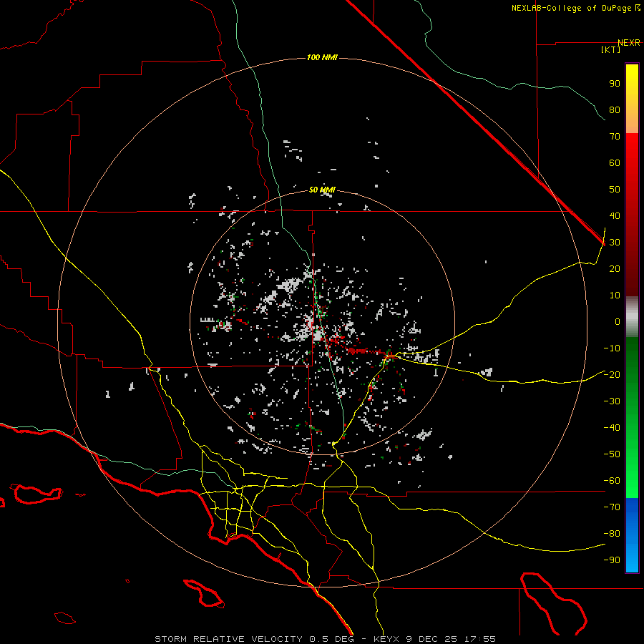The width and height of the screenshot is (644, 644).
Task: Pick the gray zero-velocity segment of color bar
Action: [632, 317]
